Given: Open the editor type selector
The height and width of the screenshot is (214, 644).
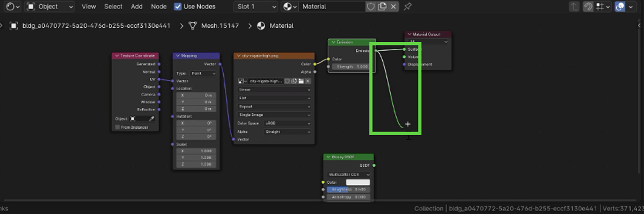Looking at the screenshot, I should point(13,6).
